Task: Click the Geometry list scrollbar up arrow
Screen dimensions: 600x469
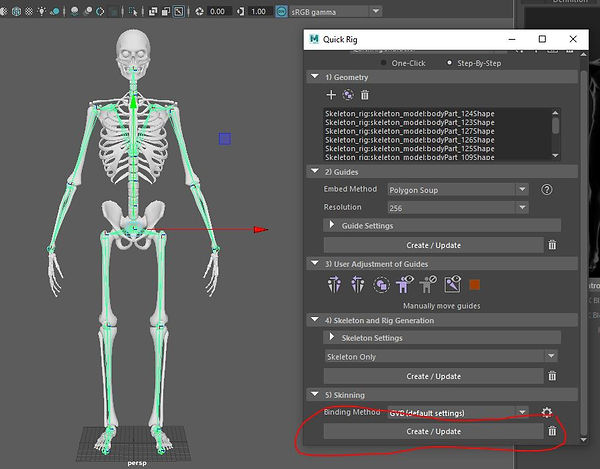Action: (x=556, y=113)
